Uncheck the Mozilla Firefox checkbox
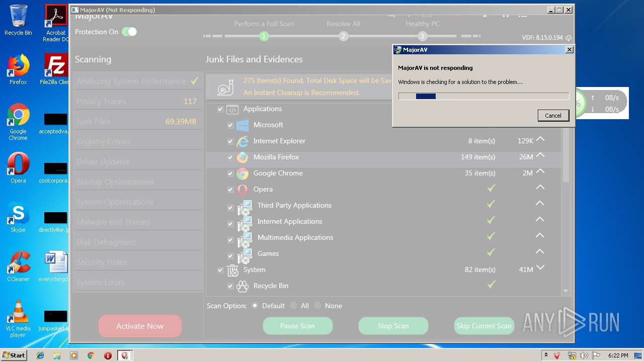 [230, 157]
